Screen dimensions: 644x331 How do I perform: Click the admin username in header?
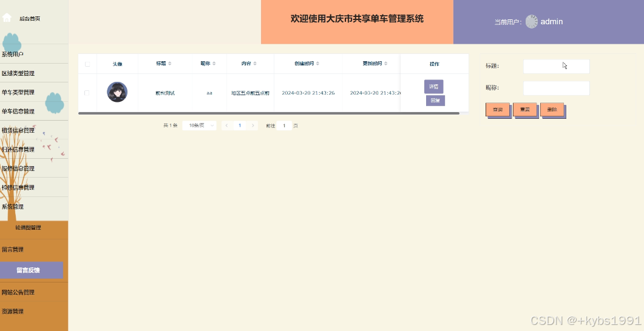552,22
